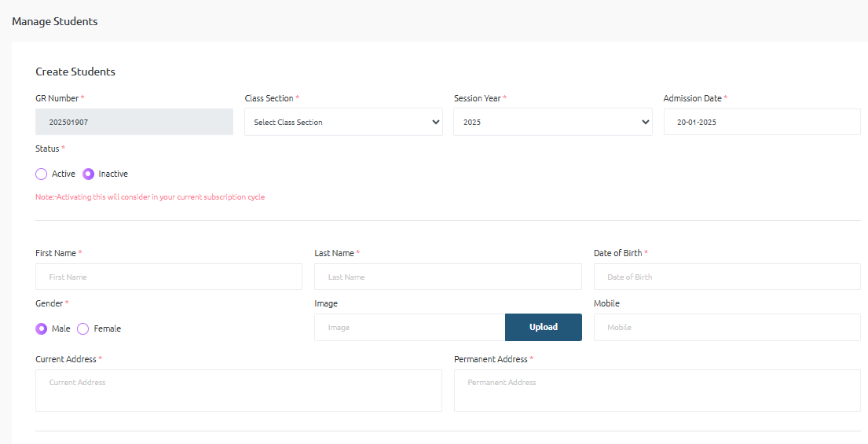Viewport: 868px width, 444px height.
Task: Click inside the Permanent Address text area
Action: 657,391
